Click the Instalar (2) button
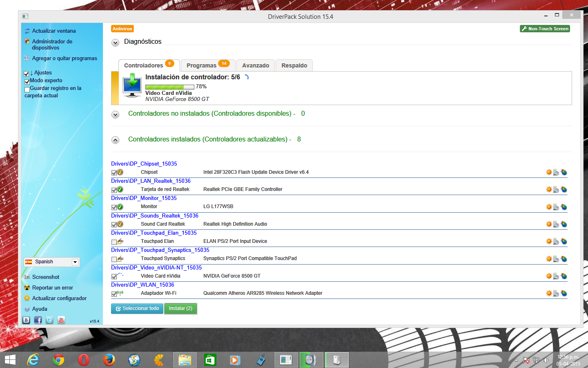The height and width of the screenshot is (368, 588). pos(180,309)
